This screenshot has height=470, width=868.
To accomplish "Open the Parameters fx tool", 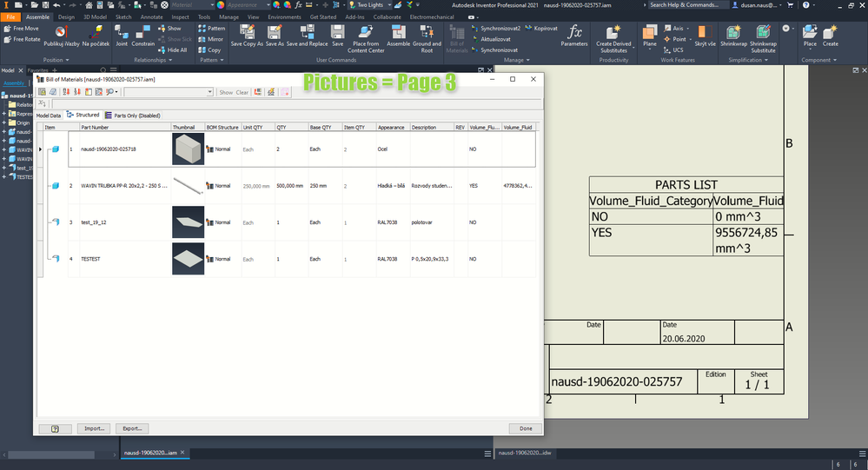I will click(x=574, y=36).
